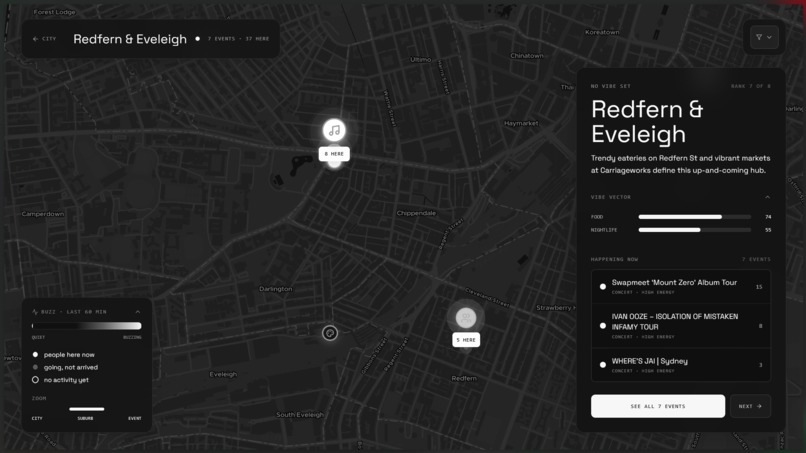Click the Darlington map label
Viewport: 806px width, 453px height.
click(276, 289)
